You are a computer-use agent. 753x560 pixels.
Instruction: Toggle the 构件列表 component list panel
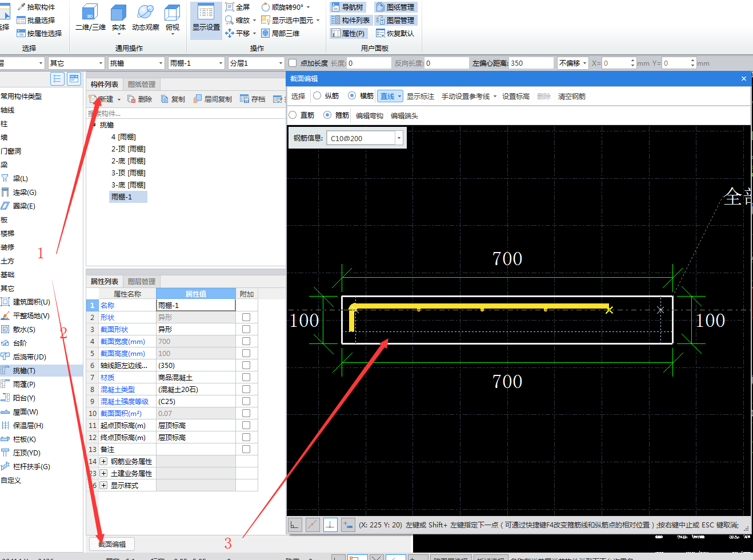point(351,20)
